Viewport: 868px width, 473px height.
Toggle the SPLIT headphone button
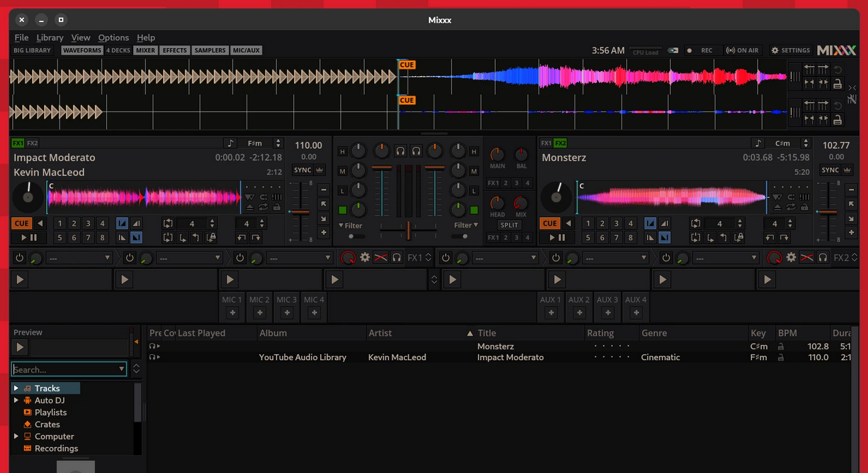509,225
